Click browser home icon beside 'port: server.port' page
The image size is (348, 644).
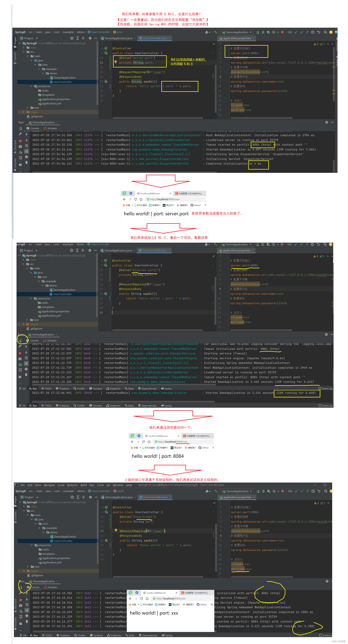coord(141,199)
